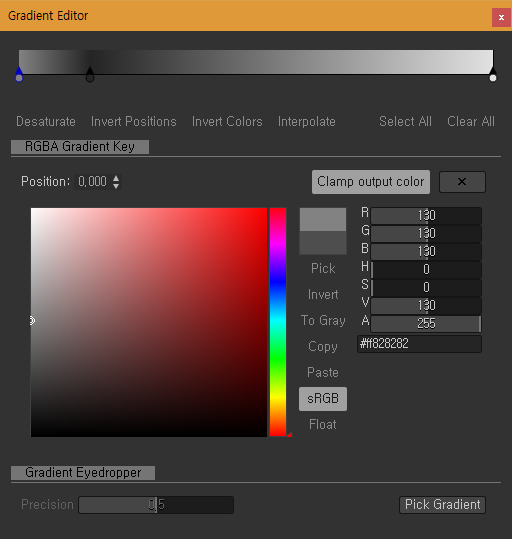
Task: Click the V value slider
Action: coord(426,305)
